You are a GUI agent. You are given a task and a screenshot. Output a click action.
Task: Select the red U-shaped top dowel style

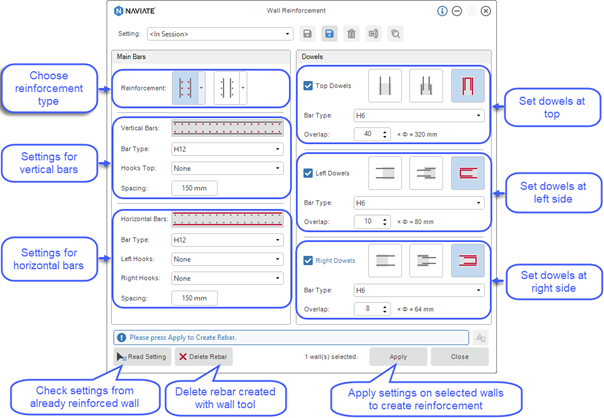467,85
